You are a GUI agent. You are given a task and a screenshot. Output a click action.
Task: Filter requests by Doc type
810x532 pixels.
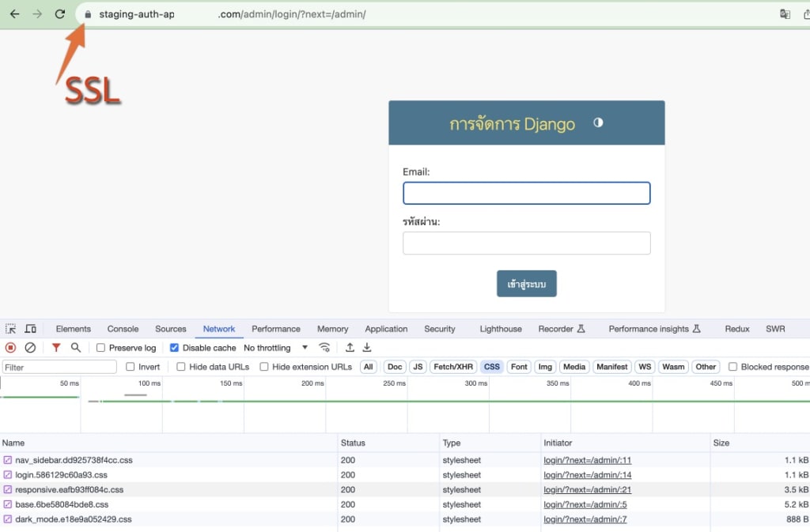tap(395, 367)
